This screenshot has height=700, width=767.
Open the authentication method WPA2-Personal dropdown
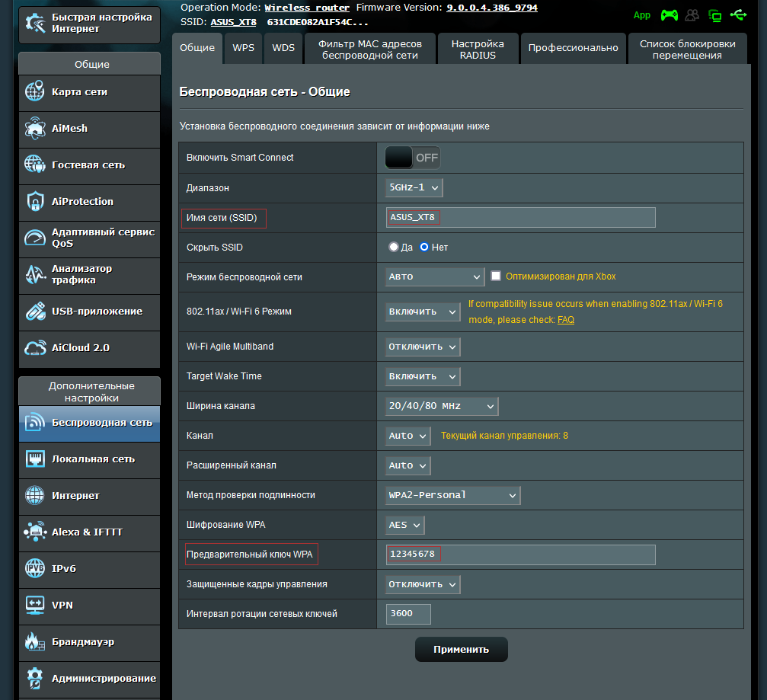point(452,495)
